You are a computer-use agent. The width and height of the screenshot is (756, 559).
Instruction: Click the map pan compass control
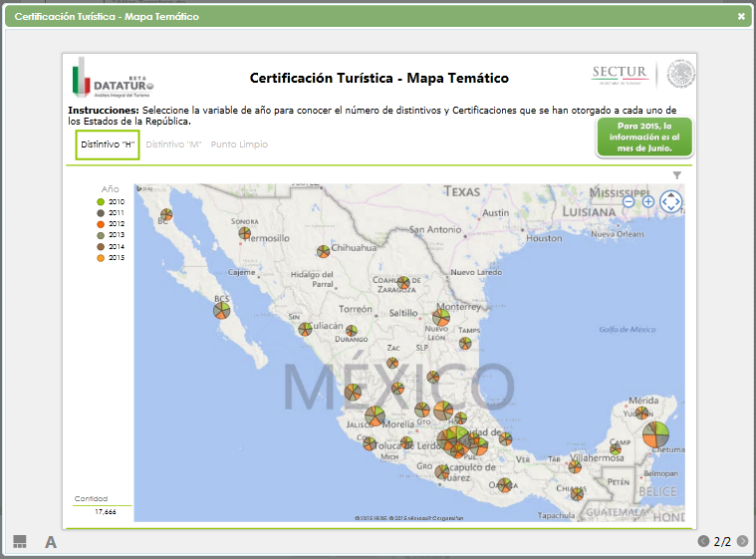(x=671, y=202)
